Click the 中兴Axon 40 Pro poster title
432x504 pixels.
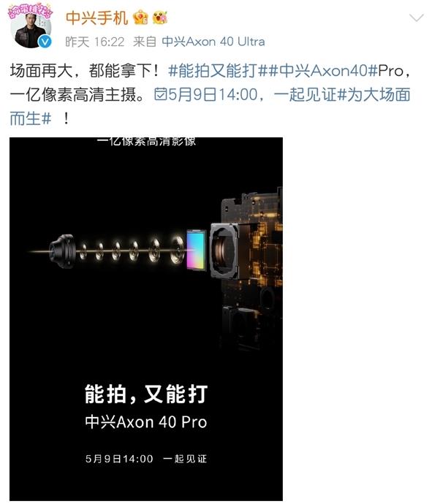pyautogui.click(x=146, y=421)
